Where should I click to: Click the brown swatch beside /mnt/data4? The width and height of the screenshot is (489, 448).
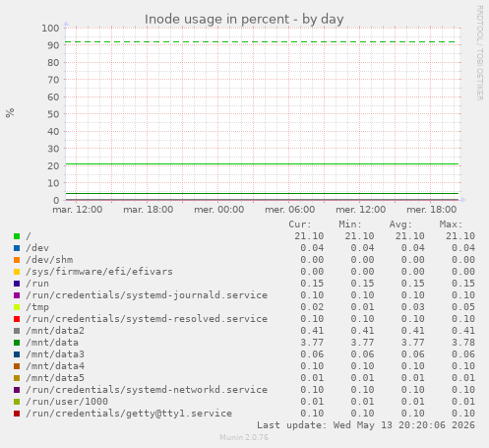pyautogui.click(x=17, y=366)
